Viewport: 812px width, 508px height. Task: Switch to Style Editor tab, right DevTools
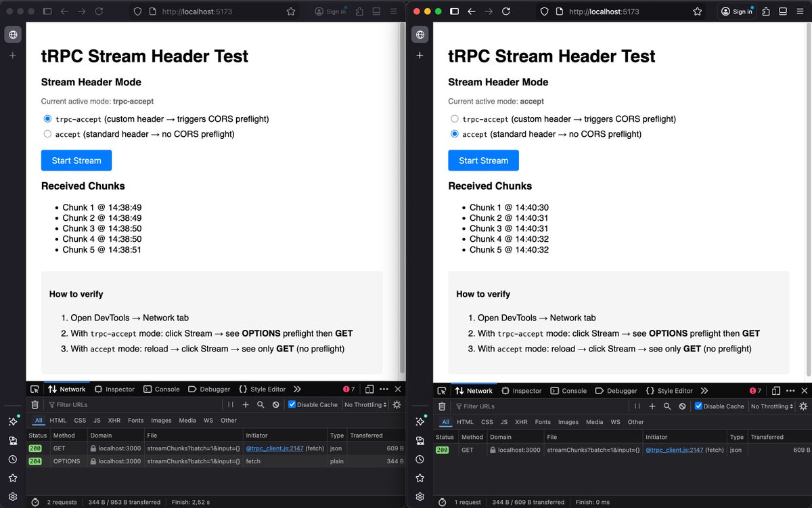pyautogui.click(x=669, y=391)
